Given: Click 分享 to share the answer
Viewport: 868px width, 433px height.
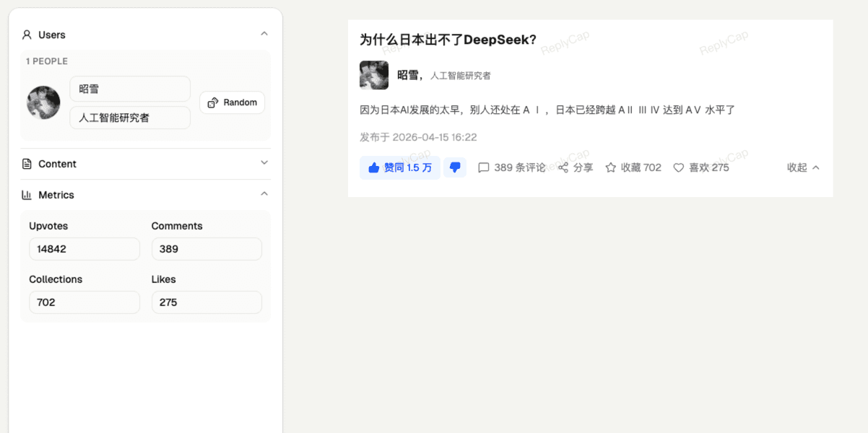Looking at the screenshot, I should (x=576, y=167).
